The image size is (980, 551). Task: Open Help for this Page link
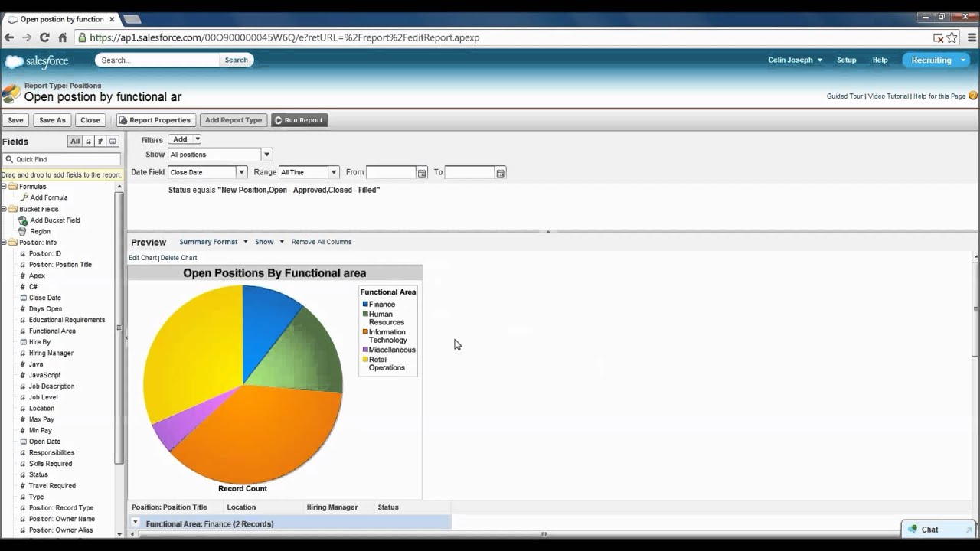[939, 96]
